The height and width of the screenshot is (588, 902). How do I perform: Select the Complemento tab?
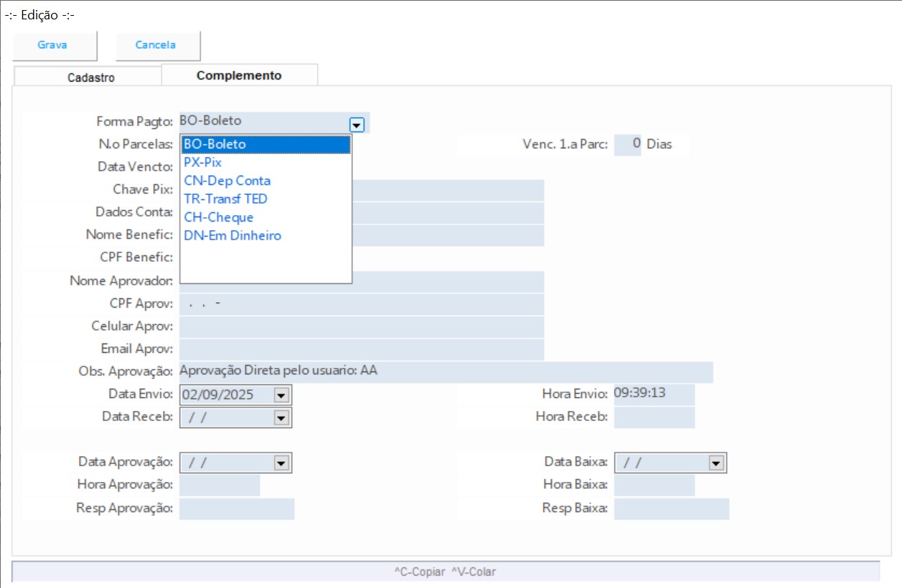(239, 75)
